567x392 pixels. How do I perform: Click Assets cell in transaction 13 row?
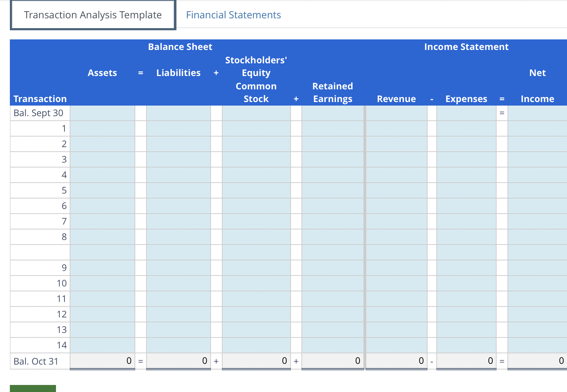102,330
